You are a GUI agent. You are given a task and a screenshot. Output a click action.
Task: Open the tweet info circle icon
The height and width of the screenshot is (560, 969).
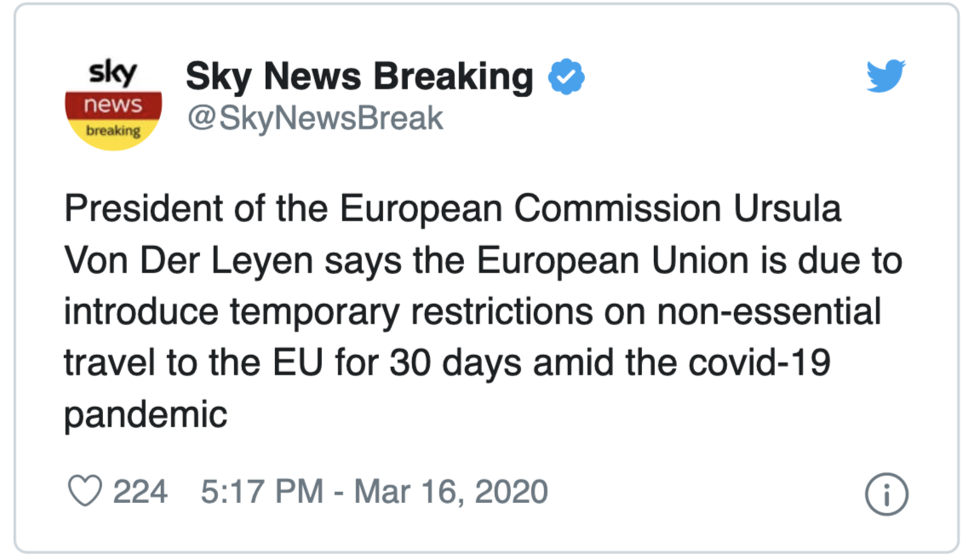tap(886, 494)
